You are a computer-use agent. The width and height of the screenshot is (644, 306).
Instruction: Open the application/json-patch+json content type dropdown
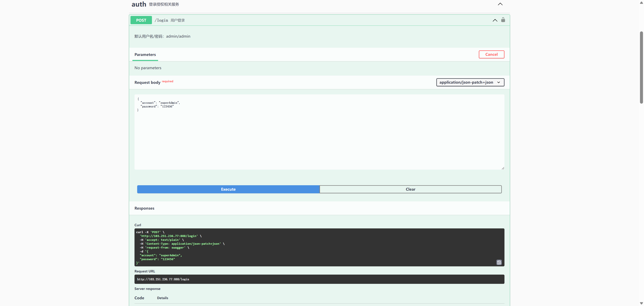[x=470, y=82]
